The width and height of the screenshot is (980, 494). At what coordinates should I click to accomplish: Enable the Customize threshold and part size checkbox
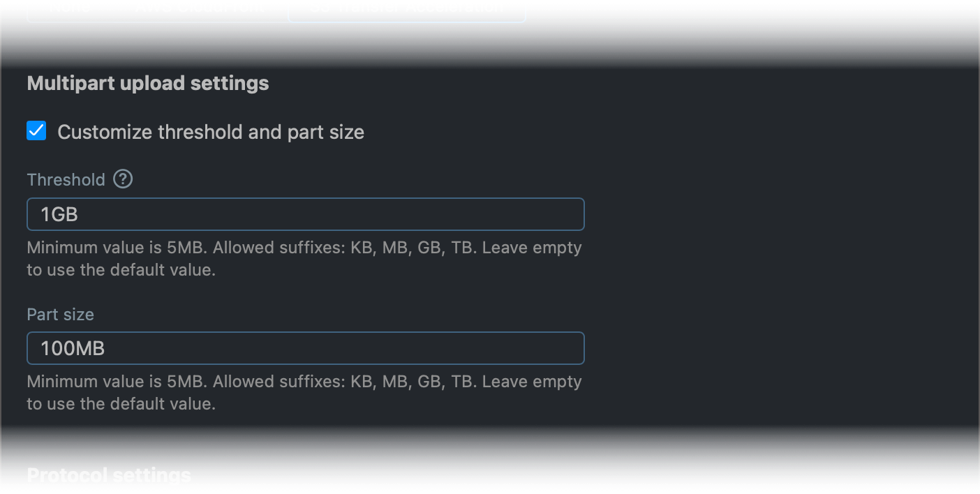(x=36, y=130)
